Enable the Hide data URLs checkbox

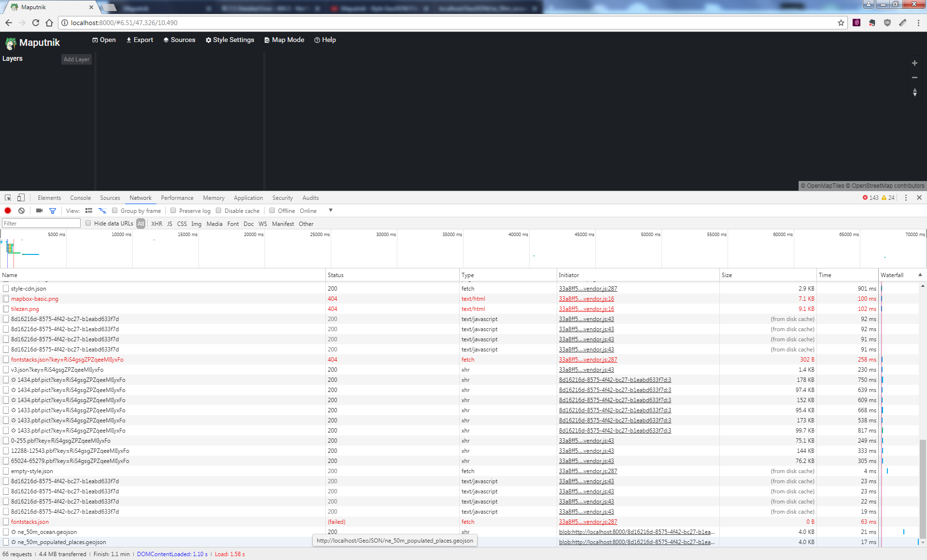(x=88, y=223)
